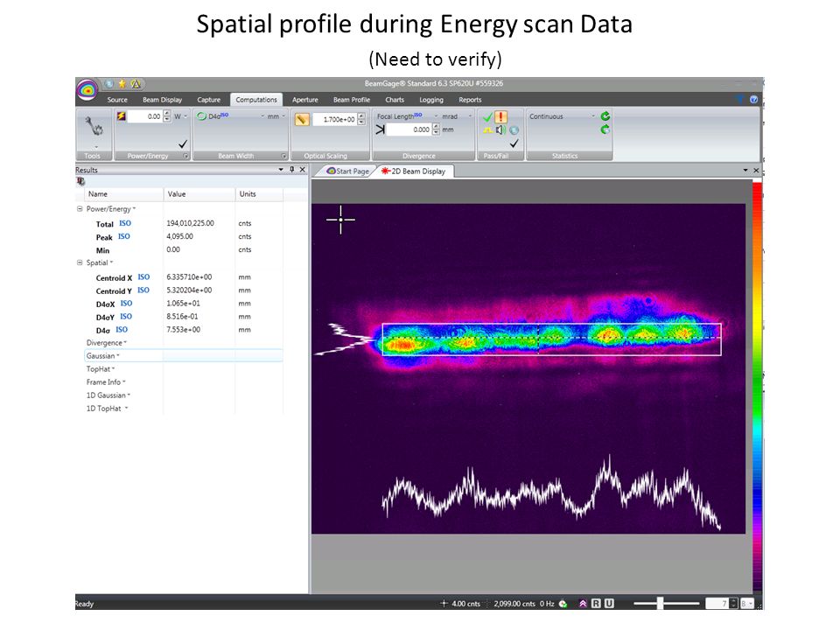
Task: Expand the TopHat results section
Action: pyautogui.click(x=100, y=369)
